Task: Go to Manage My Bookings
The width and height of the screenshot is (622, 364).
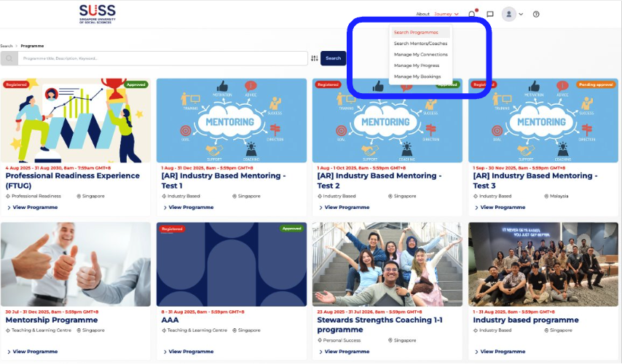Action: 417,76
